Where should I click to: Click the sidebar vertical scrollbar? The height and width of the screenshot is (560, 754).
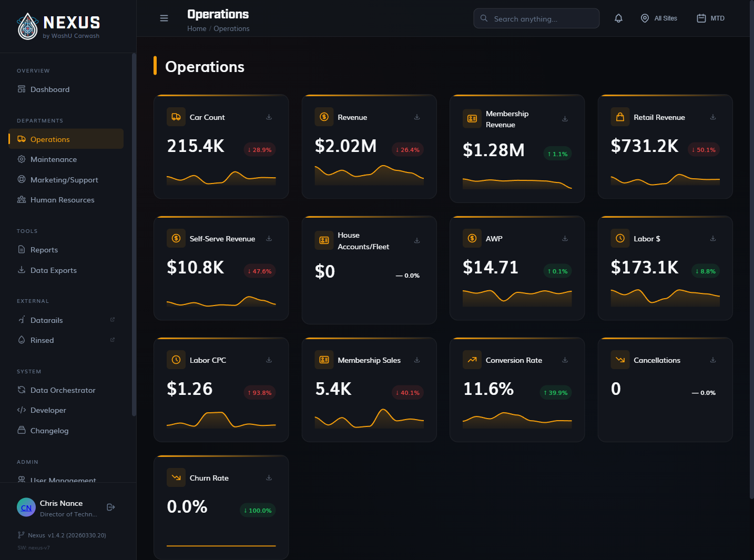click(x=134, y=235)
